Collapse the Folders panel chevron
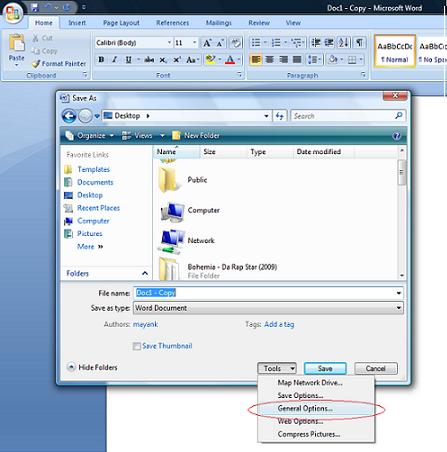447x452 pixels. 145,273
